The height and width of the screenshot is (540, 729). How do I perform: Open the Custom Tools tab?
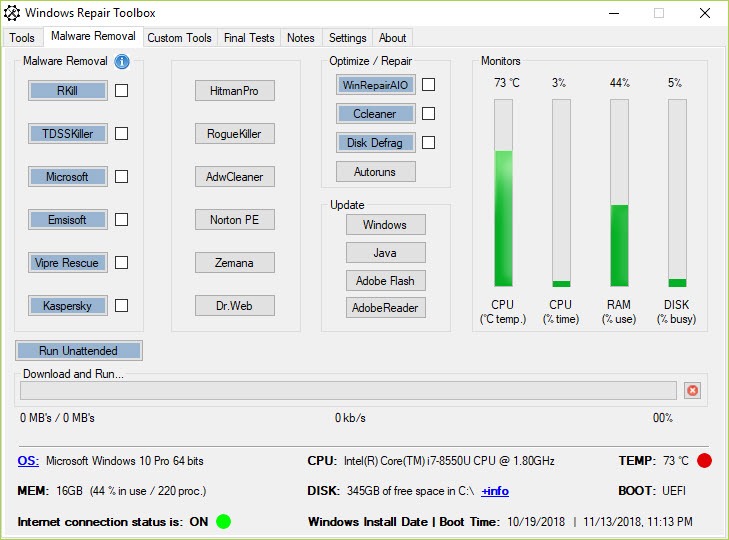(179, 38)
